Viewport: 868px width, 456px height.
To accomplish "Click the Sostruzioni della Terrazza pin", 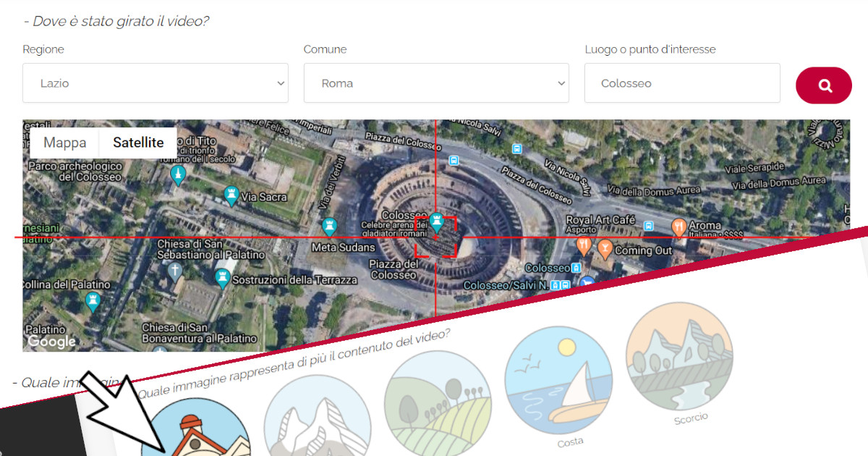I will 223,277.
